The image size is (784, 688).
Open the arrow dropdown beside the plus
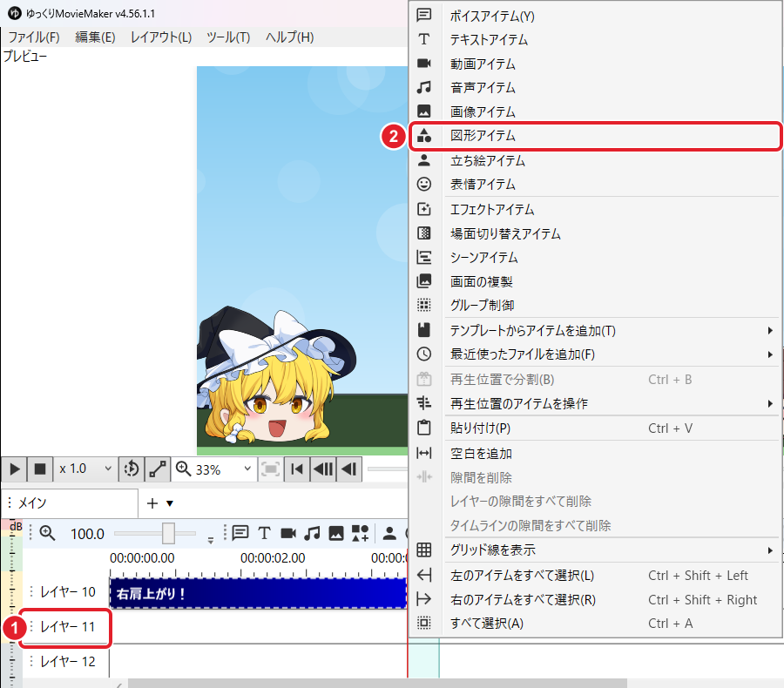point(170,503)
